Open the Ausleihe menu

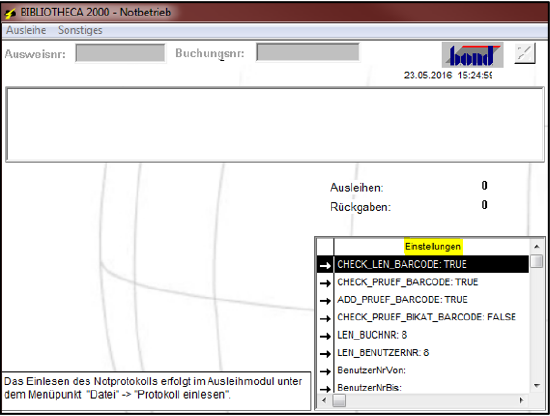point(26,30)
